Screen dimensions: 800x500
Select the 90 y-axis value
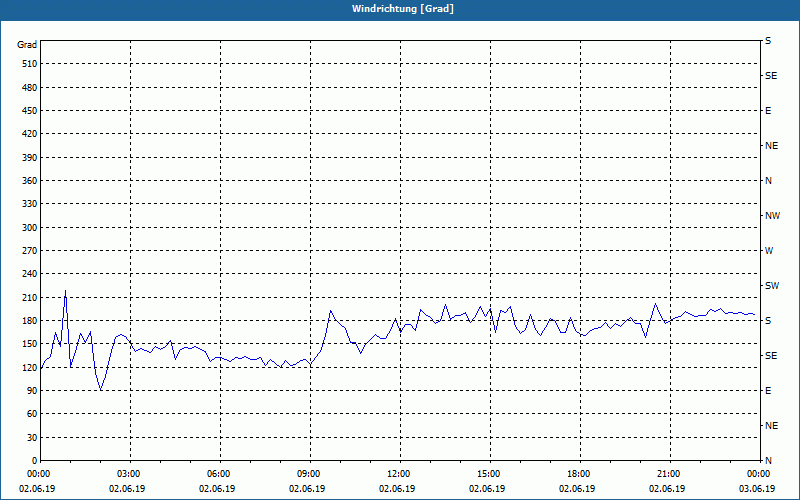point(32,391)
